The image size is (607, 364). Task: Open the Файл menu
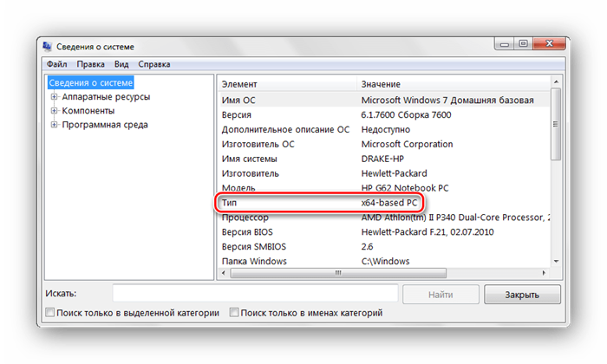click(x=57, y=64)
